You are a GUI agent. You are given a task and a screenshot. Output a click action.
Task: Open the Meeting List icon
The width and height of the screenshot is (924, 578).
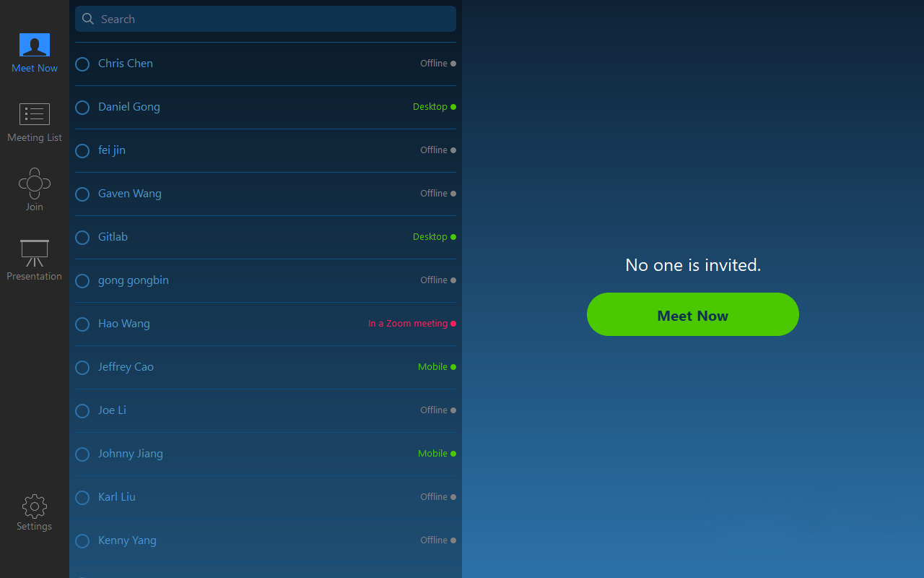point(35,114)
